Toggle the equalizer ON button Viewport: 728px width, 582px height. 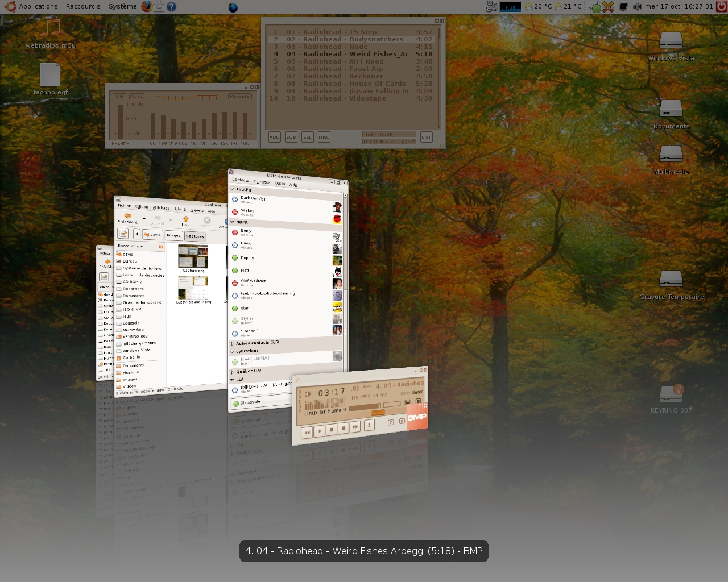[119, 96]
